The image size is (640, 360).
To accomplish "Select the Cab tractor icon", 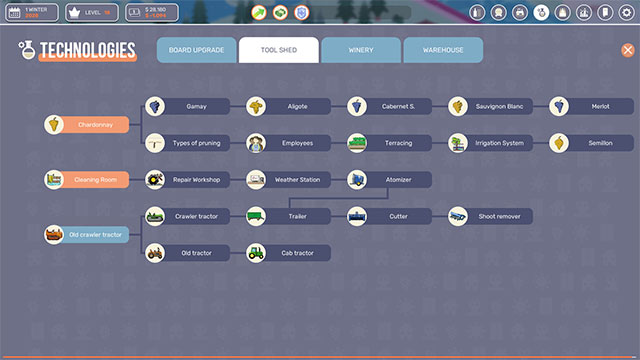I will [256, 253].
